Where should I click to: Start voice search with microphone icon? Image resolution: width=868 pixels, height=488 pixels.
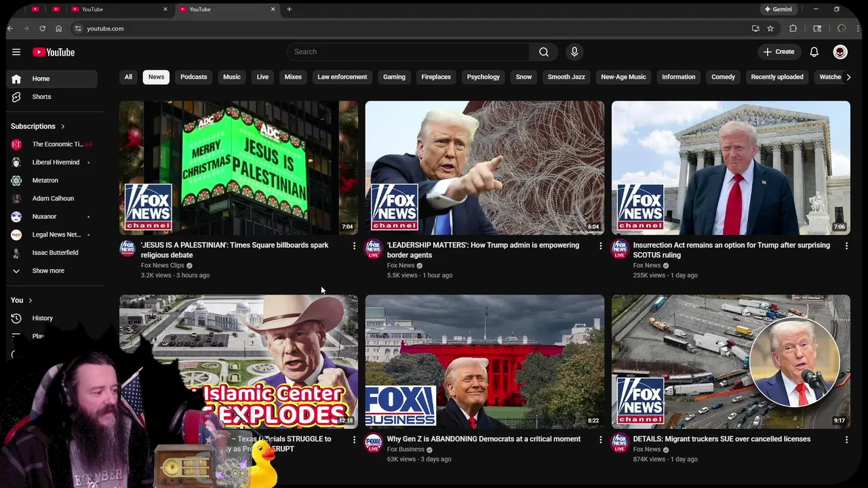pos(574,52)
